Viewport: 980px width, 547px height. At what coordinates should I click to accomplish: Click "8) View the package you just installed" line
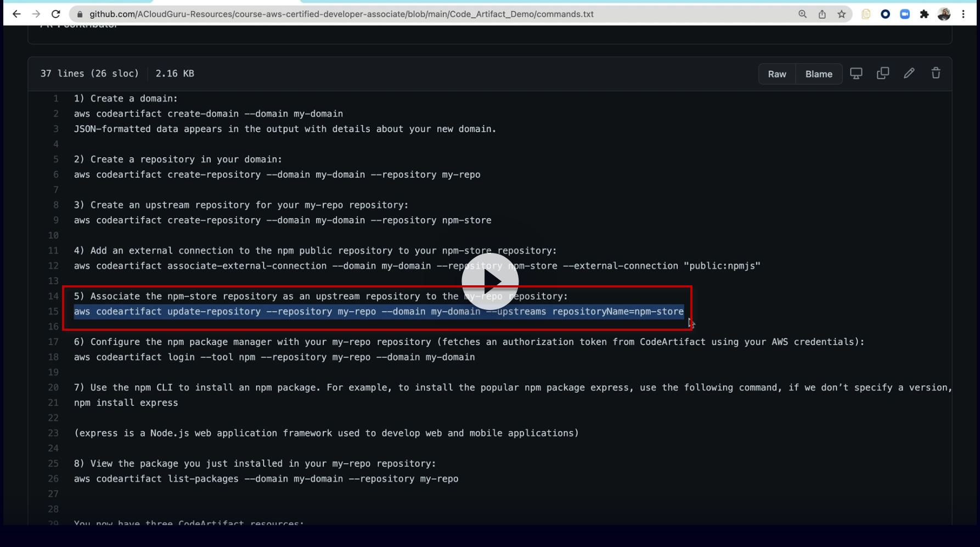(x=255, y=464)
